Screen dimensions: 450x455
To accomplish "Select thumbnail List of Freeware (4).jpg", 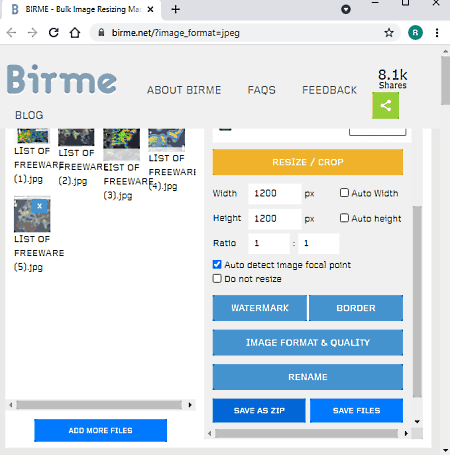I will pyautogui.click(x=166, y=140).
